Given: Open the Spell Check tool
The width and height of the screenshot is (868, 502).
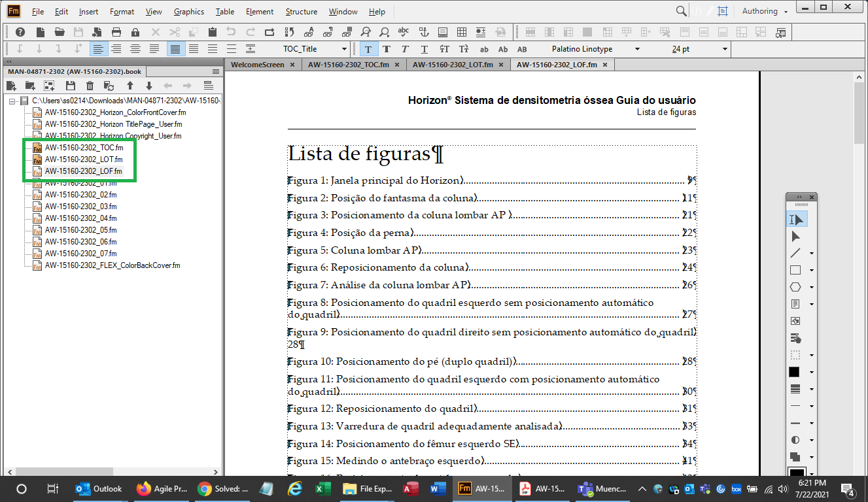Looking at the screenshot, I should [x=403, y=31].
